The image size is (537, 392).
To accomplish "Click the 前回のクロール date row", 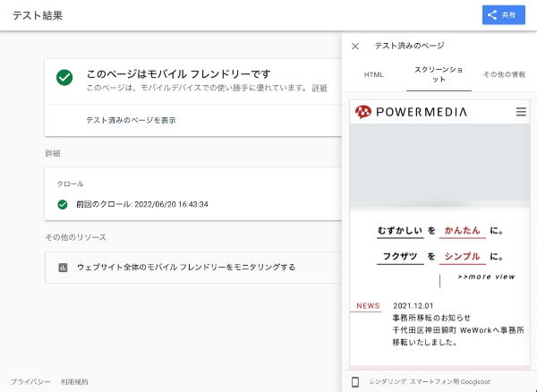I will (x=142, y=204).
